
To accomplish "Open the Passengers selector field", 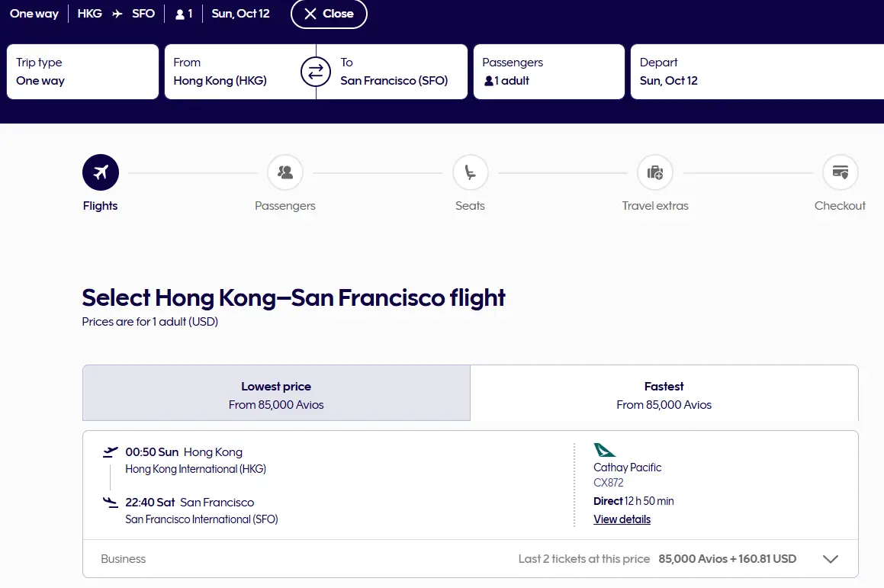I will coord(548,72).
